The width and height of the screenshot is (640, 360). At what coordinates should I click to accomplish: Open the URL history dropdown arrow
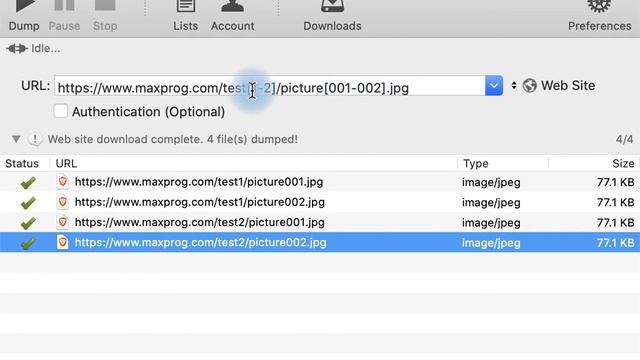[494, 86]
